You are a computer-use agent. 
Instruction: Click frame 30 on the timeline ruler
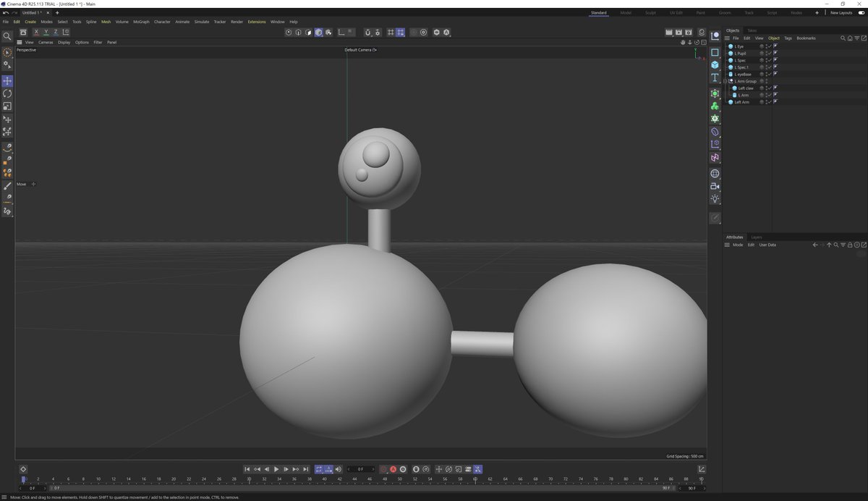pos(249,479)
